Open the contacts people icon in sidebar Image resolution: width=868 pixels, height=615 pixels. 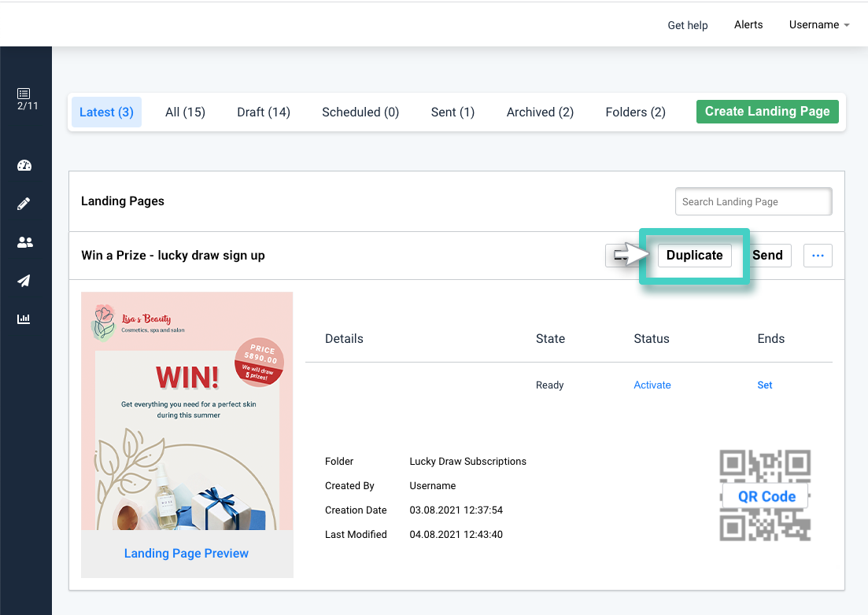pos(25,242)
